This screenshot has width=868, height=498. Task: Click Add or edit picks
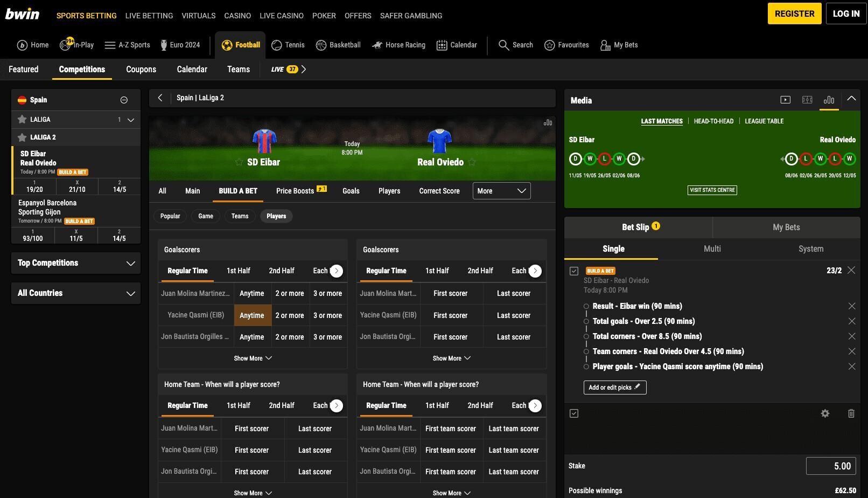(x=614, y=388)
